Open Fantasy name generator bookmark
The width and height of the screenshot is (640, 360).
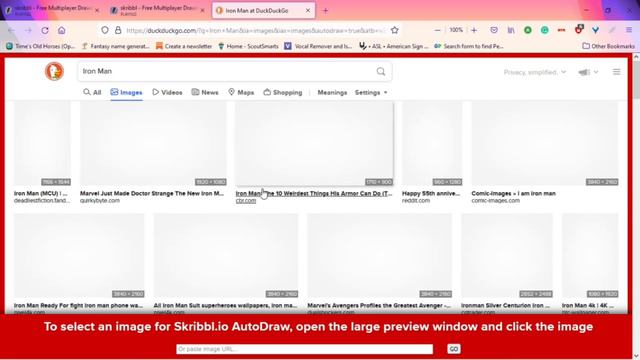(x=116, y=46)
